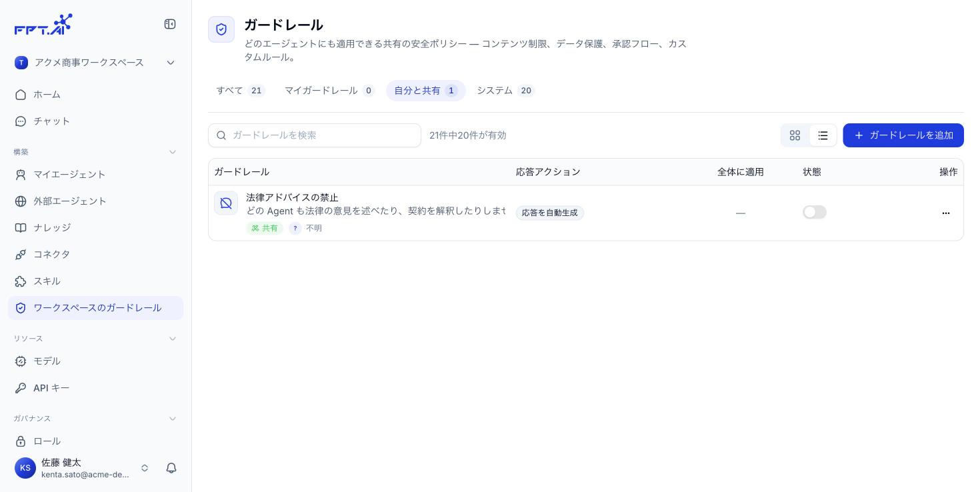The image size is (980, 492).
Task: Open row actions ellipsis menu
Action: [946, 213]
